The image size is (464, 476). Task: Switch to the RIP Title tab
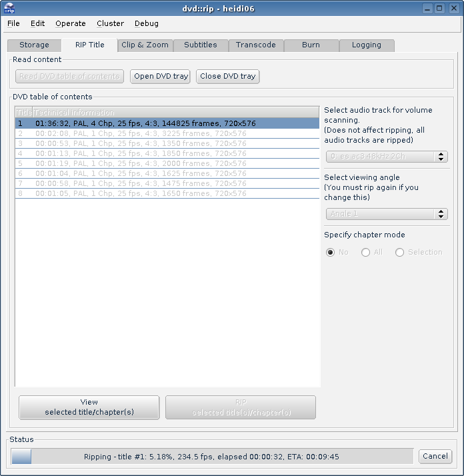[89, 45]
